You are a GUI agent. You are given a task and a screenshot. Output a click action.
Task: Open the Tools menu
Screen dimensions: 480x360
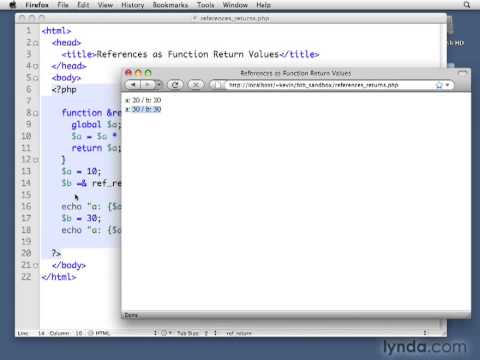click(x=205, y=5)
